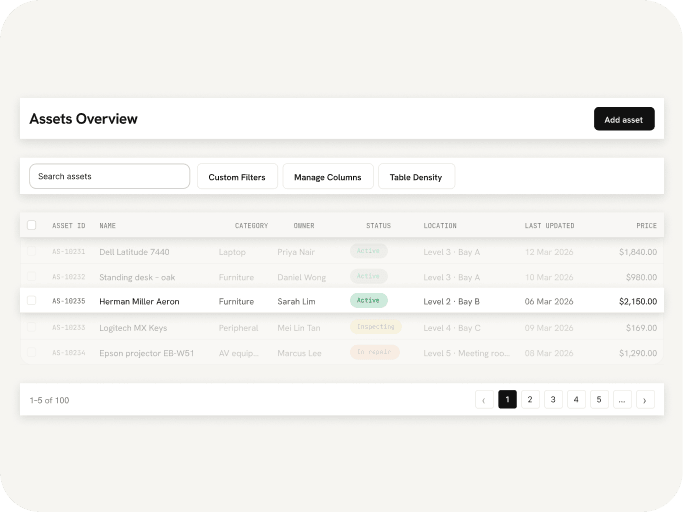Click the Add asset button
The image size is (683, 512).
[624, 119]
